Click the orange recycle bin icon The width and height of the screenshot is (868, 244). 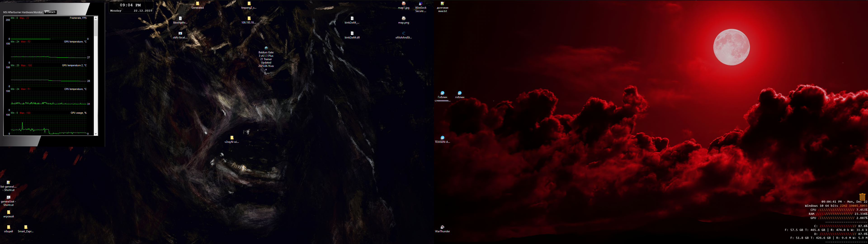(862, 197)
